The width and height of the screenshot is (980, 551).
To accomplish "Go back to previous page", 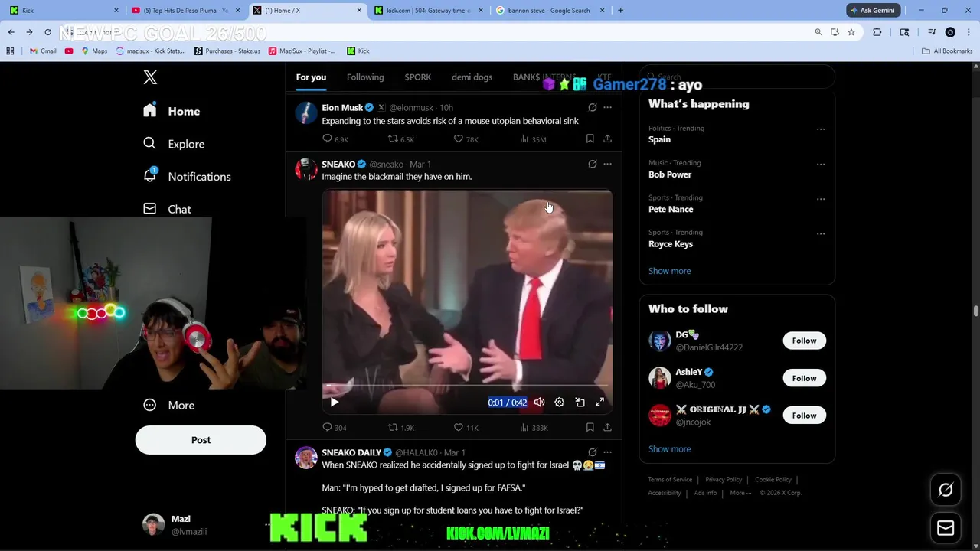I will [11, 32].
